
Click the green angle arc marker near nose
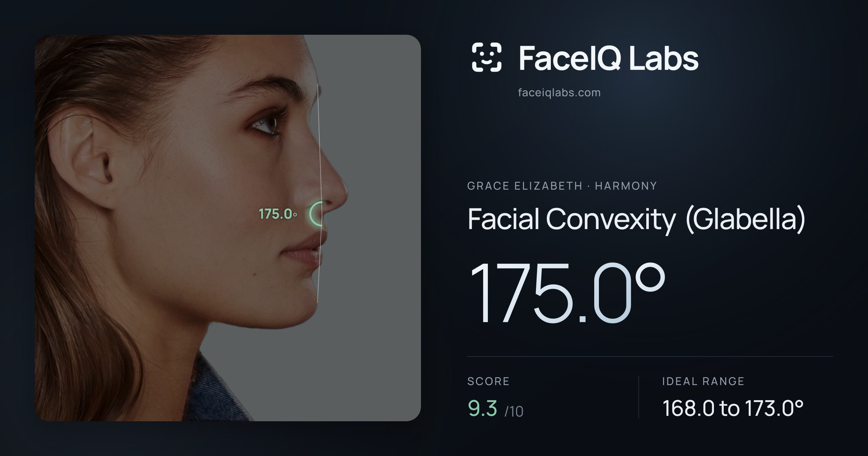point(316,214)
